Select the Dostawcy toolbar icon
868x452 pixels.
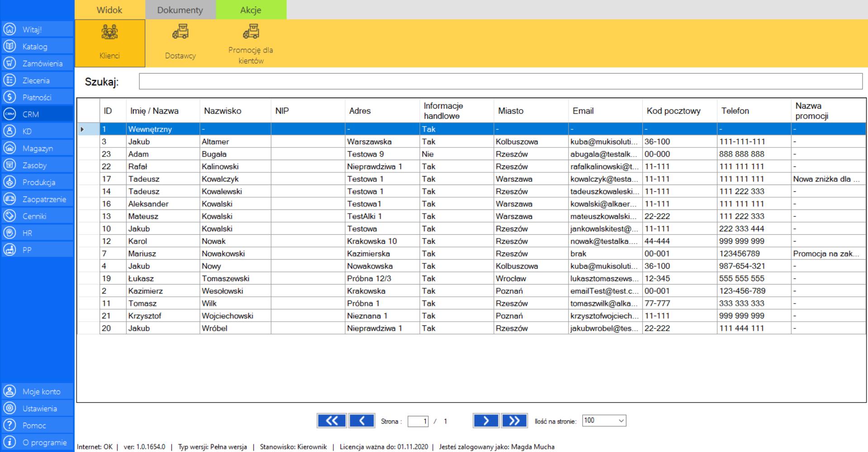[x=180, y=33]
